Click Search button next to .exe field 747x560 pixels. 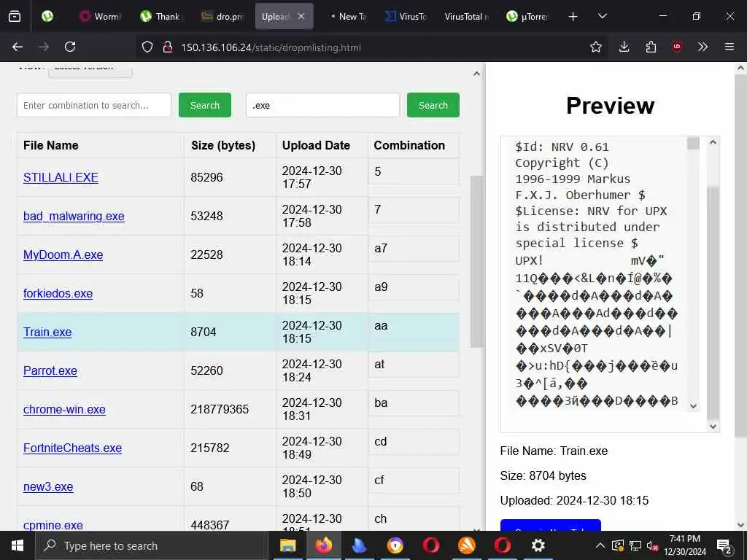[433, 105]
